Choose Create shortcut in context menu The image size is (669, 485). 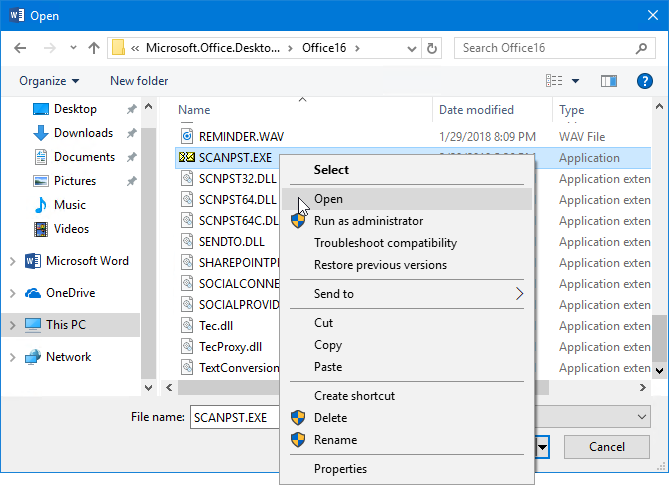[407, 396]
